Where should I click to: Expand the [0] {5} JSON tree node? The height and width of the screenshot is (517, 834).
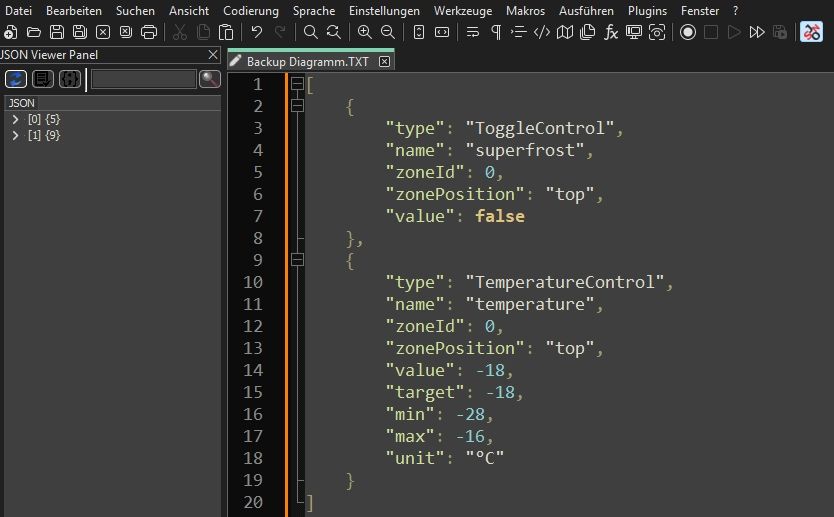(x=16, y=120)
